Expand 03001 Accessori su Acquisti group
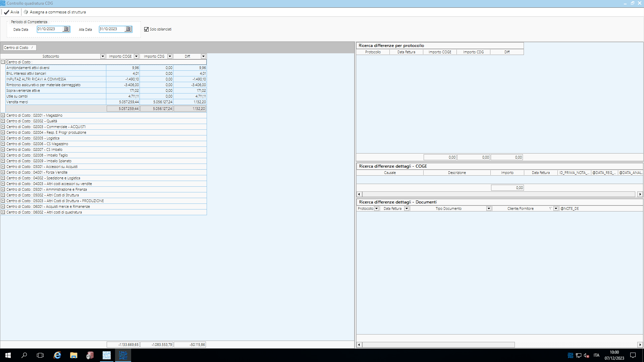 point(3,167)
